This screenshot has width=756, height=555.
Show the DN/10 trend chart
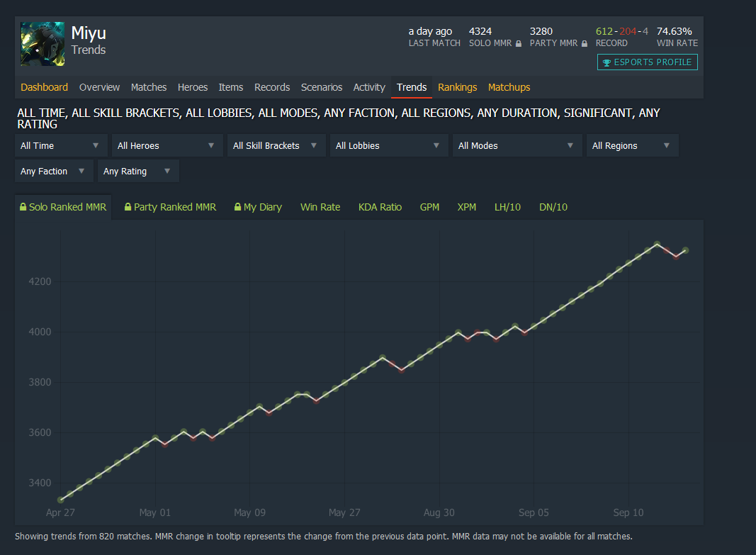(553, 208)
